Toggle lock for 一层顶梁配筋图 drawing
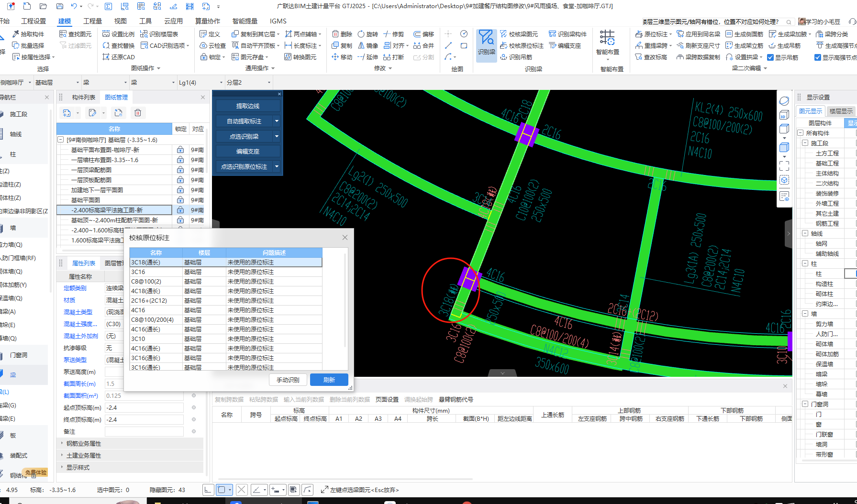The height and width of the screenshot is (504, 857). (x=180, y=170)
